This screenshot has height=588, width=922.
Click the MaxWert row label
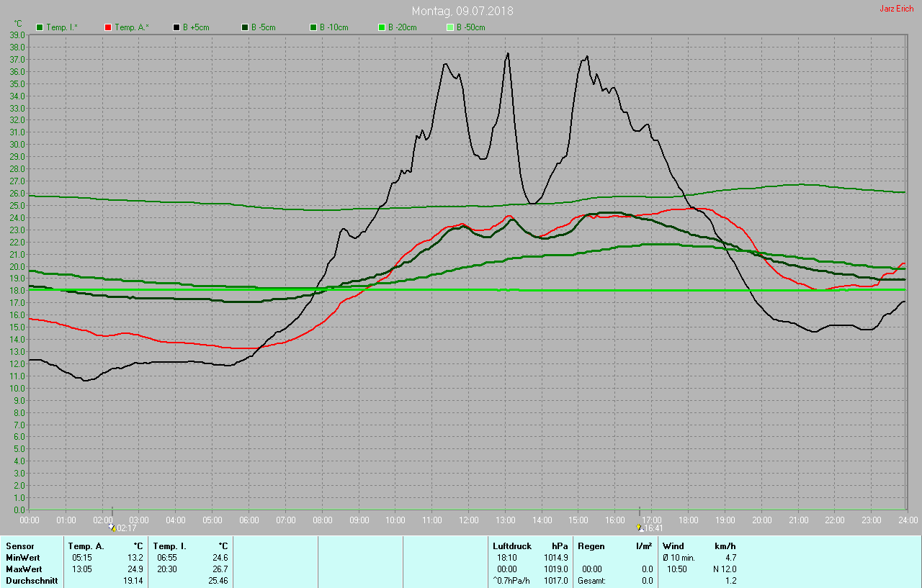(22, 569)
